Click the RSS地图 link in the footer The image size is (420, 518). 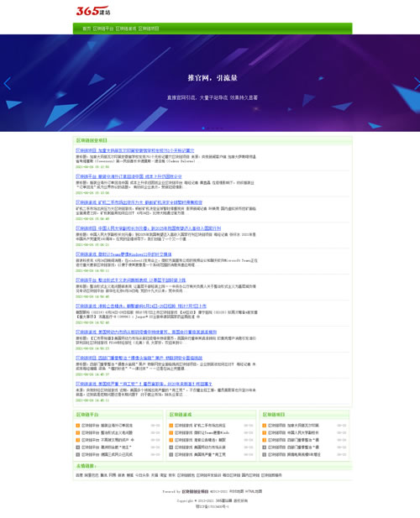(x=236, y=491)
